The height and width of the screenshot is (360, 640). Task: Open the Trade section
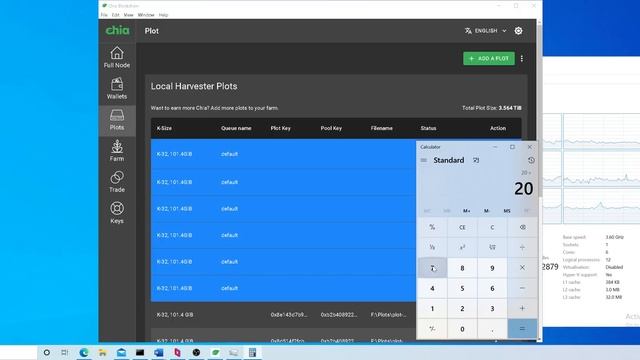coord(117,182)
